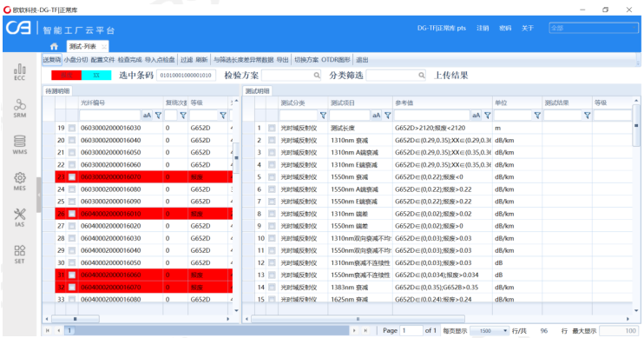Click 切换方案 in the toolbar

click(306, 60)
